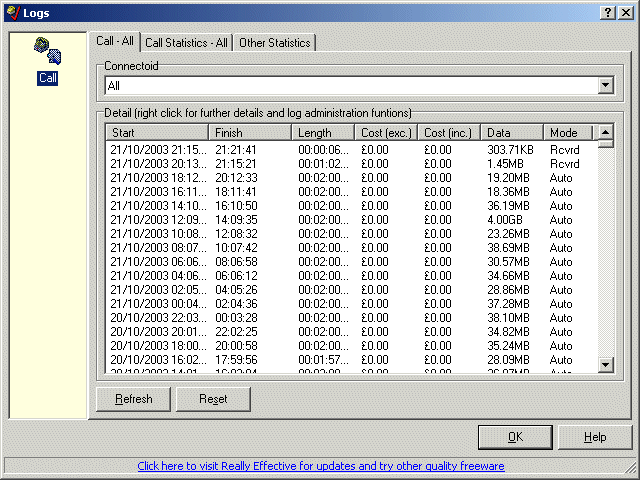The height and width of the screenshot is (480, 640).
Task: Click the finish time 00:03:28
Action: (x=236, y=318)
